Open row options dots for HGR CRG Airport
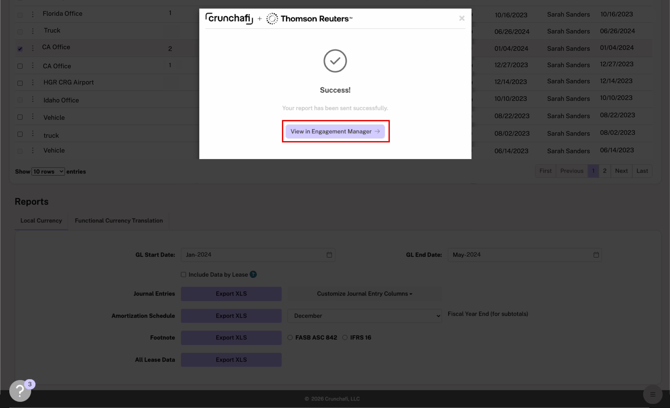Screen dimensions: 670x408 click(32, 82)
